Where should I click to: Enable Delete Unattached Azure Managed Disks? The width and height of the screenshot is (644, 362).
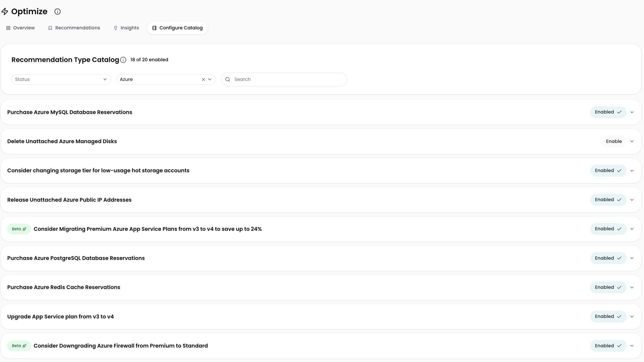pos(614,141)
